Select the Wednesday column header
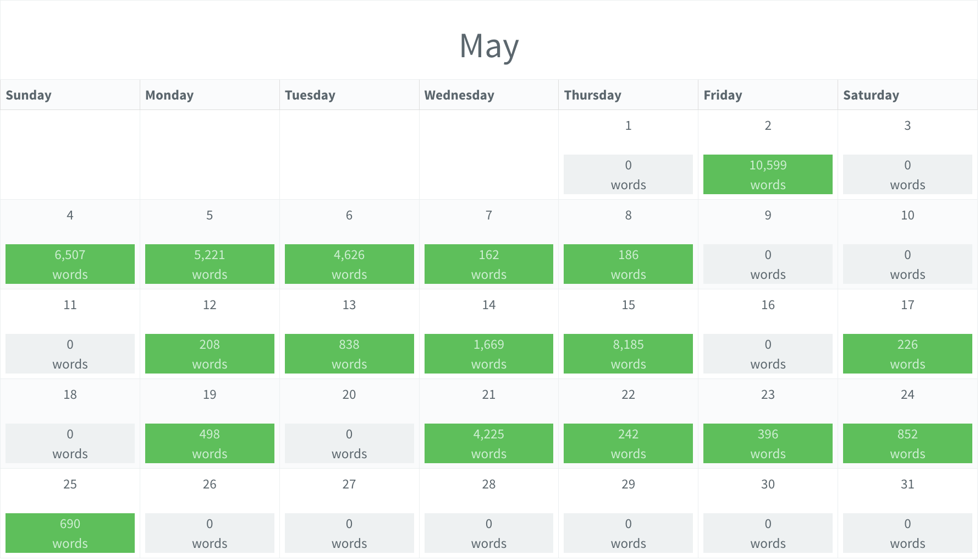Screen dimensions: 980x560 [459, 95]
